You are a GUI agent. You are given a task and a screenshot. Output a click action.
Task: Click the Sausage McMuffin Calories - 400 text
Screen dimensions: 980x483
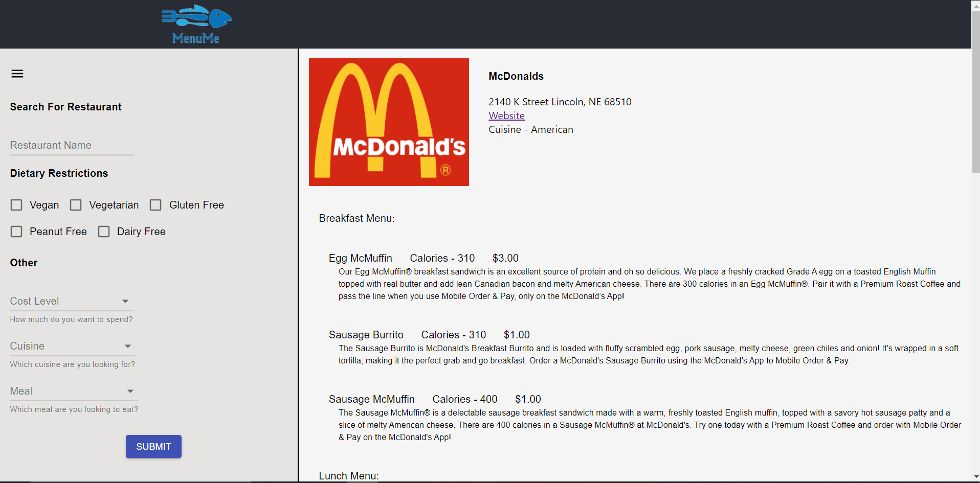click(465, 399)
